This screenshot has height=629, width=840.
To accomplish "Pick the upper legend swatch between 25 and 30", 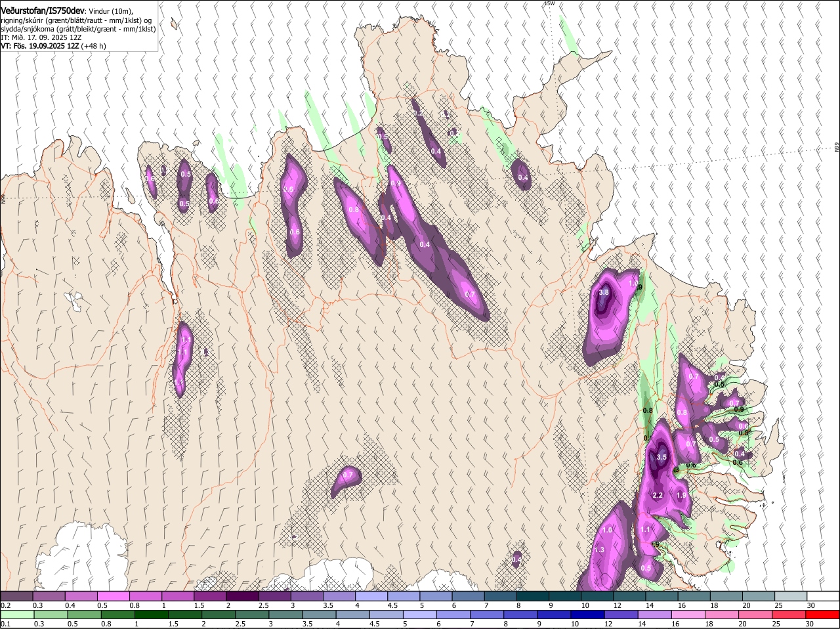I will (x=791, y=596).
